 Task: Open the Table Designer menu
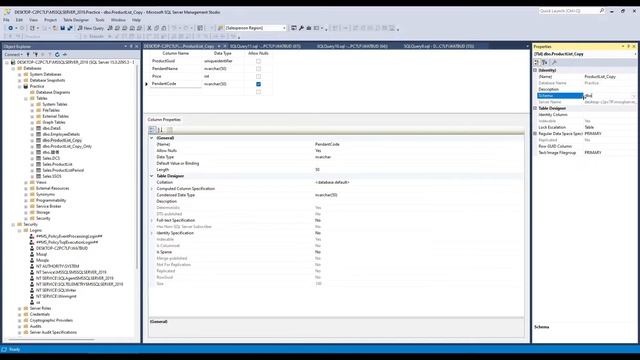pyautogui.click(x=76, y=20)
